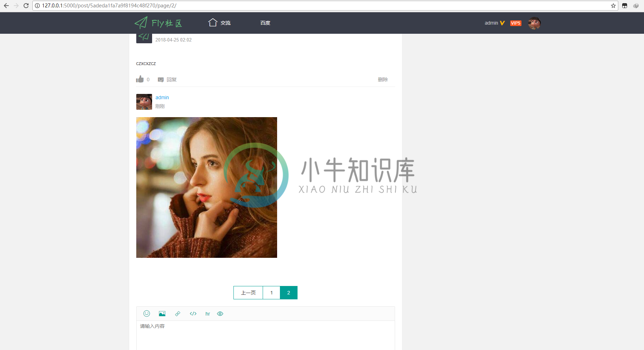This screenshot has width=644, height=350.
Task: Open the first browser extension icon
Action: tap(625, 6)
